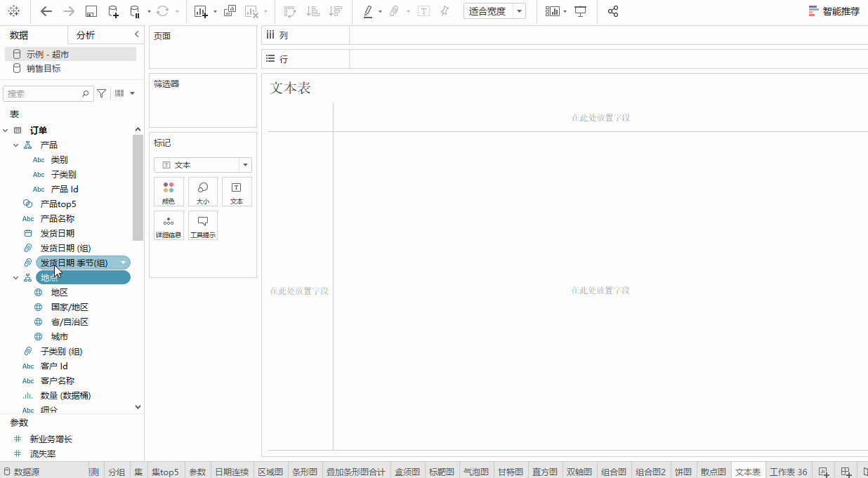
Task: Click the 行 rows shelf
Action: 565,59
